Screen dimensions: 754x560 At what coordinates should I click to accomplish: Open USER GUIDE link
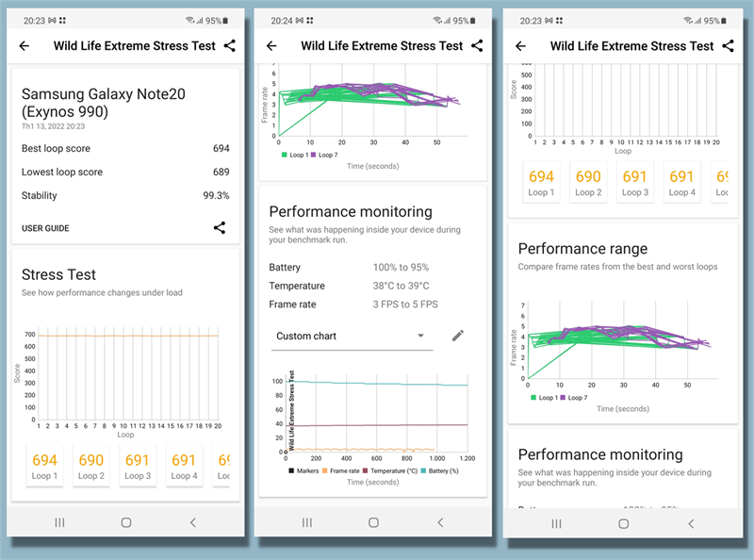pos(45,228)
